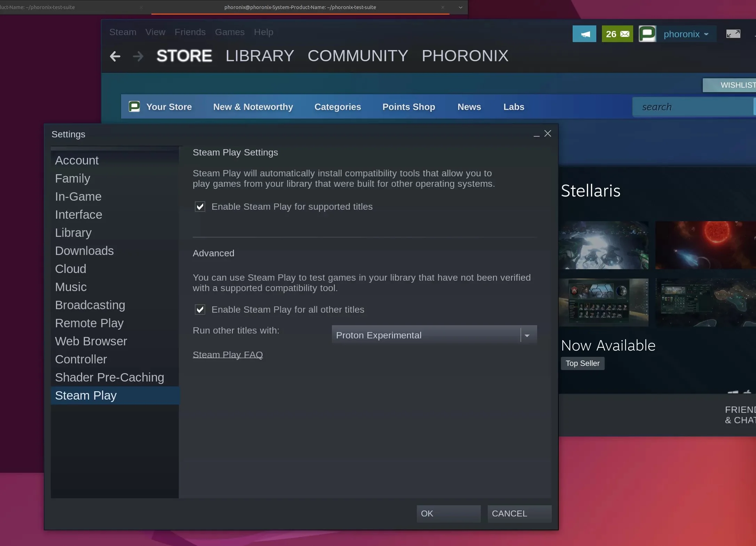Select Controller settings category

[x=115, y=359]
